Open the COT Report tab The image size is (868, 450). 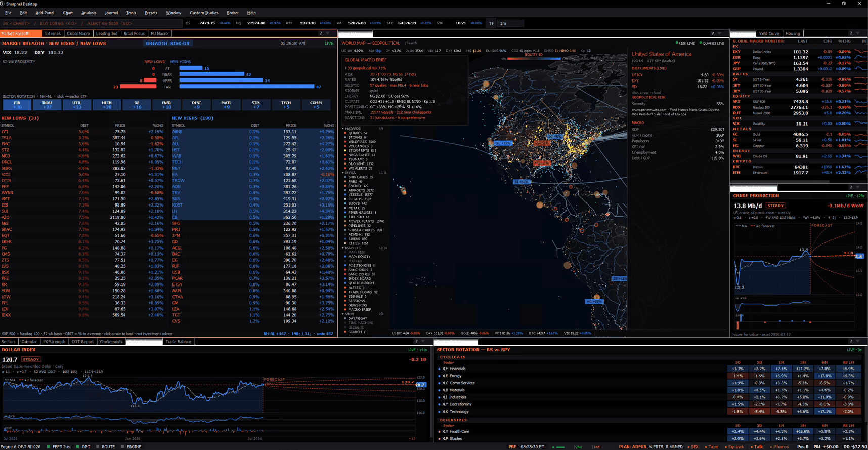pyautogui.click(x=82, y=342)
